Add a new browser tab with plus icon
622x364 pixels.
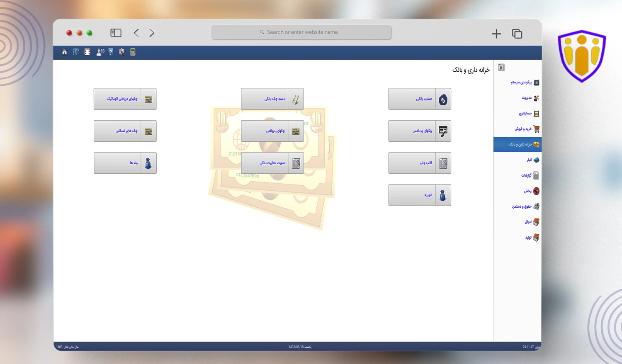[496, 34]
